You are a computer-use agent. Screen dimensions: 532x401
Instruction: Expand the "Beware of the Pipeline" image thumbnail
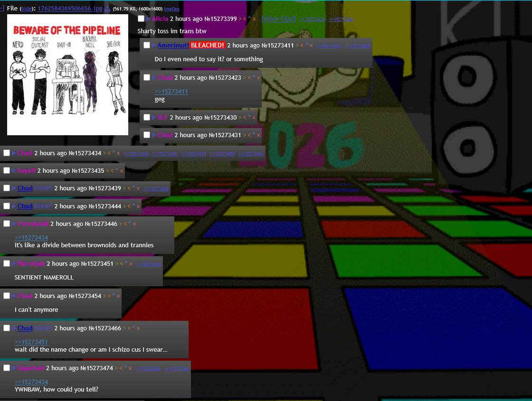(67, 75)
